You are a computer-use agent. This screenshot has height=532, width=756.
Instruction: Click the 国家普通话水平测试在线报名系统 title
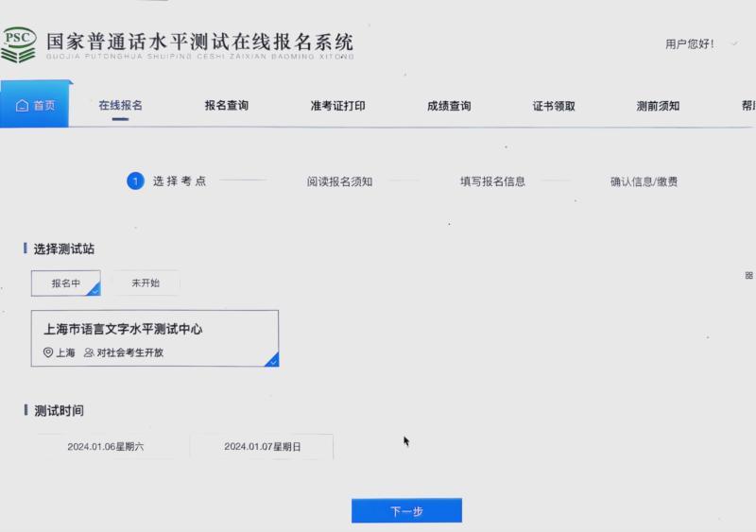point(200,42)
